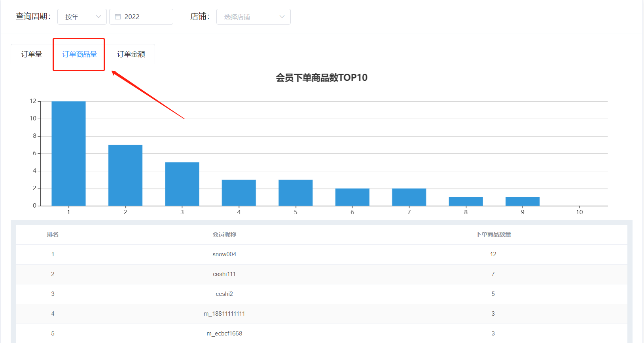
Task: Expand the 选择店铺 store dropdown
Action: (x=254, y=17)
